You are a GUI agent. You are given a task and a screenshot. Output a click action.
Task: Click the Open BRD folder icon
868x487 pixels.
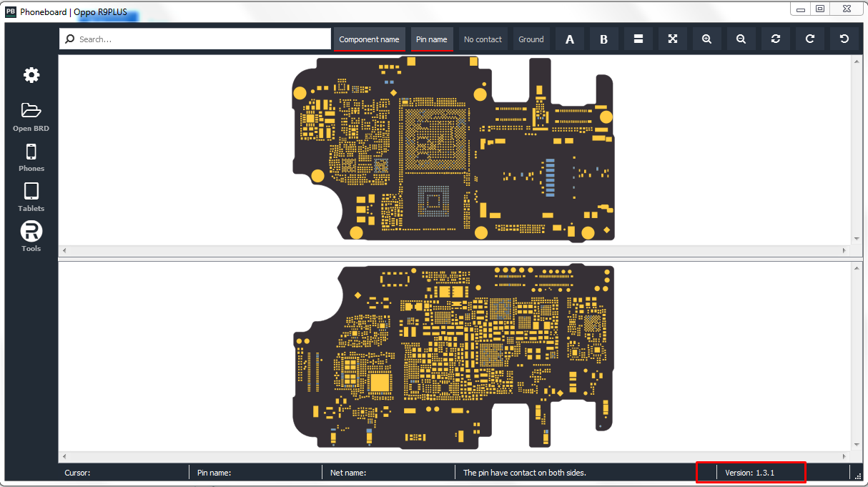[31, 109]
